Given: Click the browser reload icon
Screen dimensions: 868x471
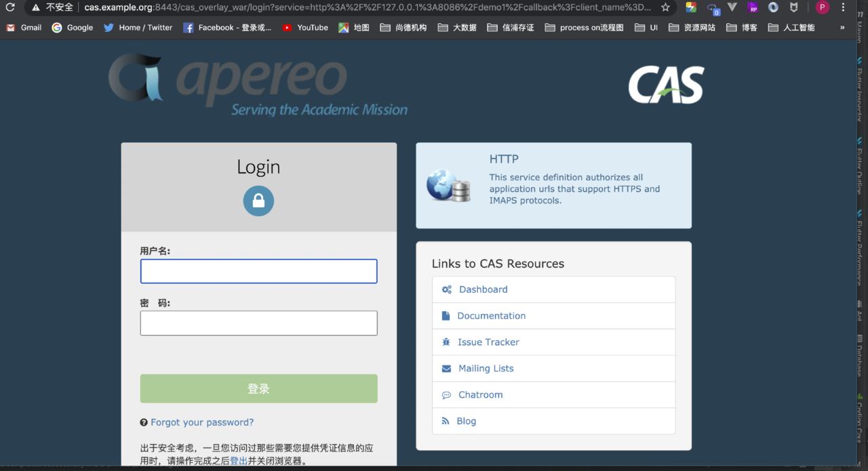Looking at the screenshot, I should (x=10, y=7).
